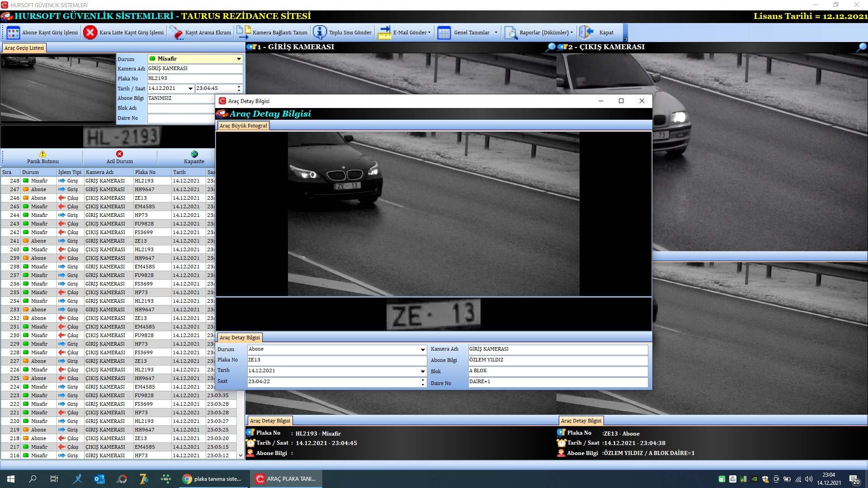Click the Toplu Sms Gönder info icon
The height and width of the screenshot is (488, 868).
[320, 33]
